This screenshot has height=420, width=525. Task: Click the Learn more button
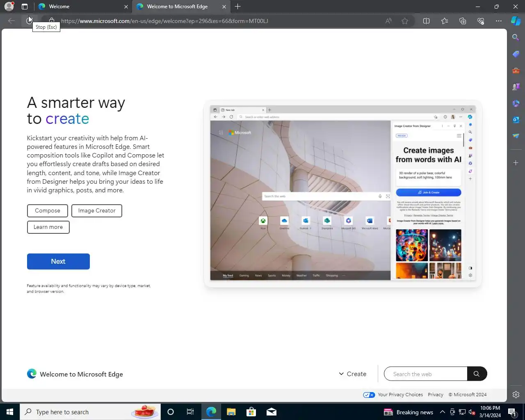(48, 227)
